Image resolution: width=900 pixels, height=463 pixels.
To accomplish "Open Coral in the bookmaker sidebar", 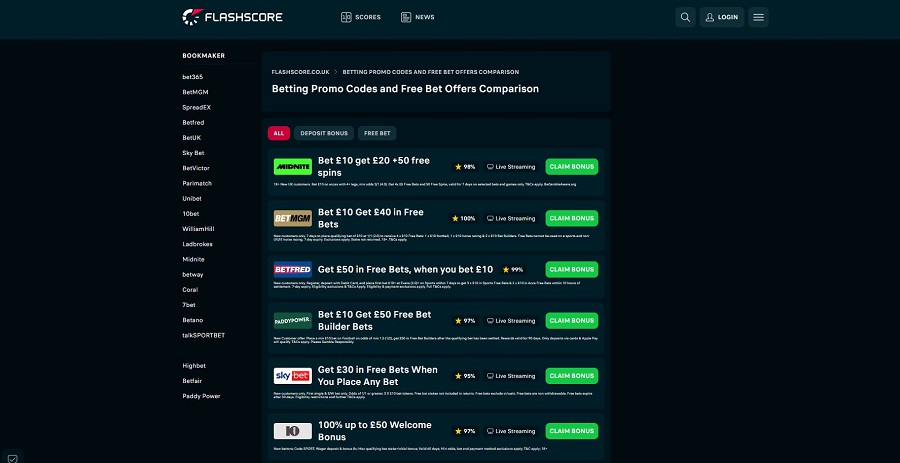I will click(190, 290).
